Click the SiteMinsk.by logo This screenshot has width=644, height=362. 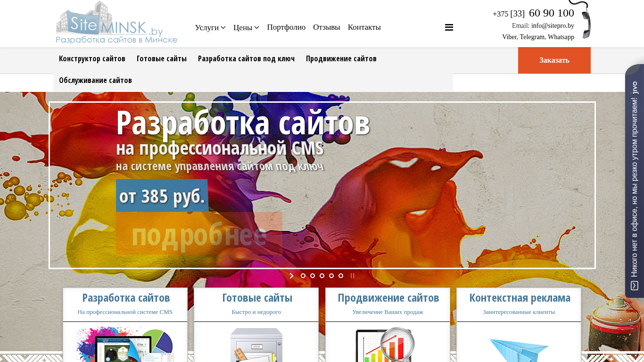(x=116, y=23)
